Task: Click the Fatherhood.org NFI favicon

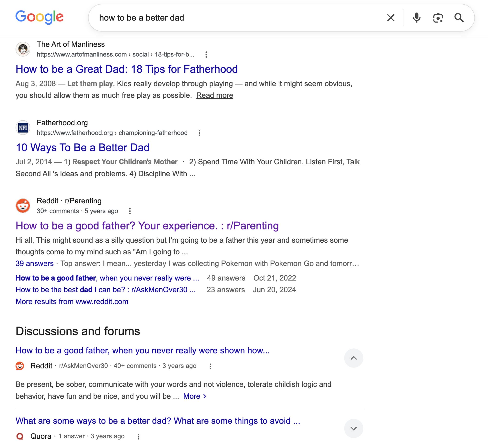Action: 23,127
